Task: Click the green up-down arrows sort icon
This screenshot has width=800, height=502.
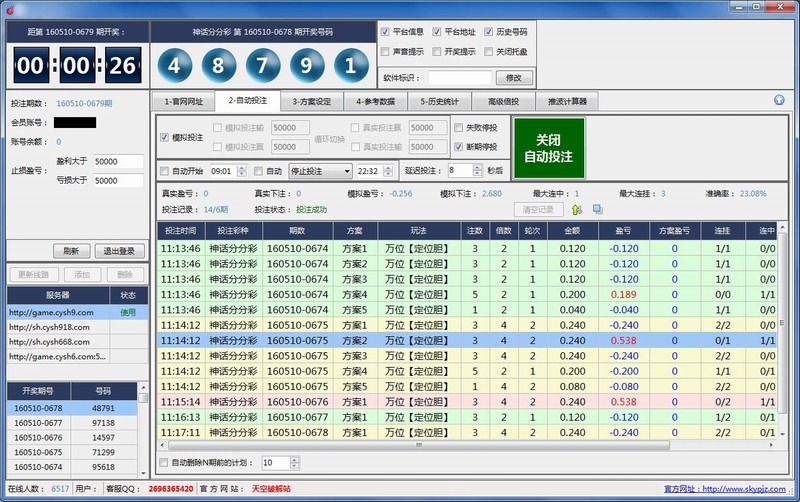Action: (x=577, y=209)
